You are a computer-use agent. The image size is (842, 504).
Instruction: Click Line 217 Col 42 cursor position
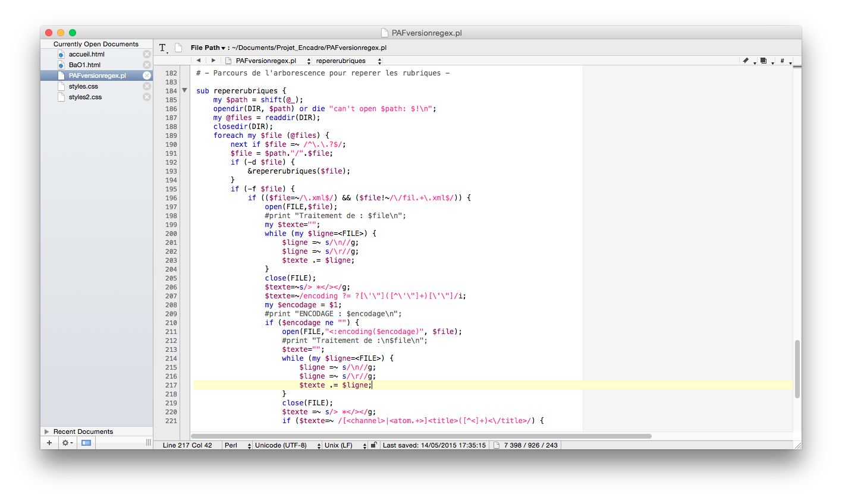pos(187,445)
